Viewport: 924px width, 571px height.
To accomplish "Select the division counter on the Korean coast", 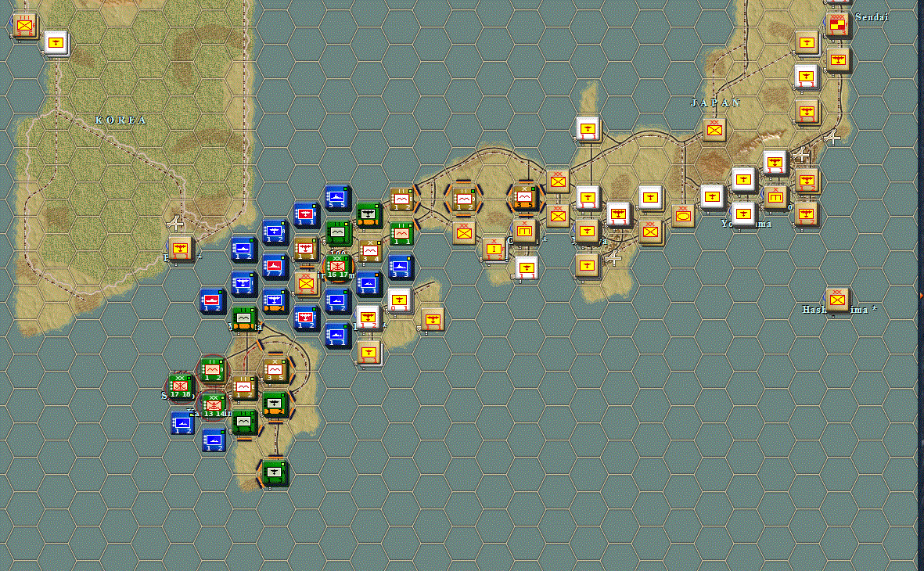I will point(182,250).
